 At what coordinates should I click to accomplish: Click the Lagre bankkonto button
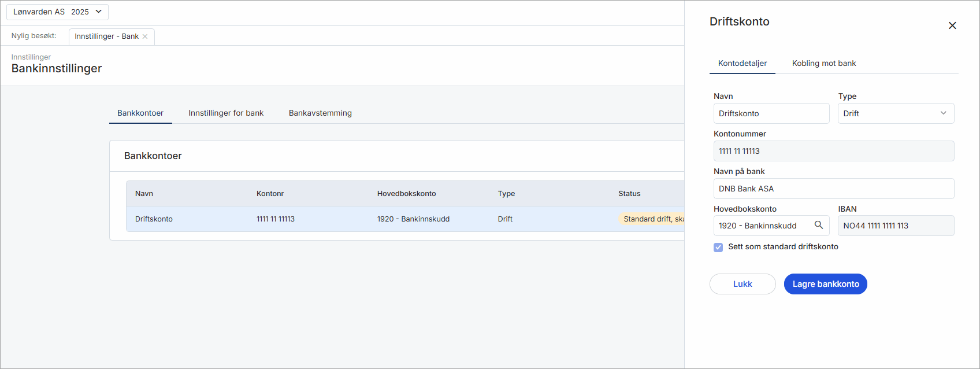click(825, 284)
